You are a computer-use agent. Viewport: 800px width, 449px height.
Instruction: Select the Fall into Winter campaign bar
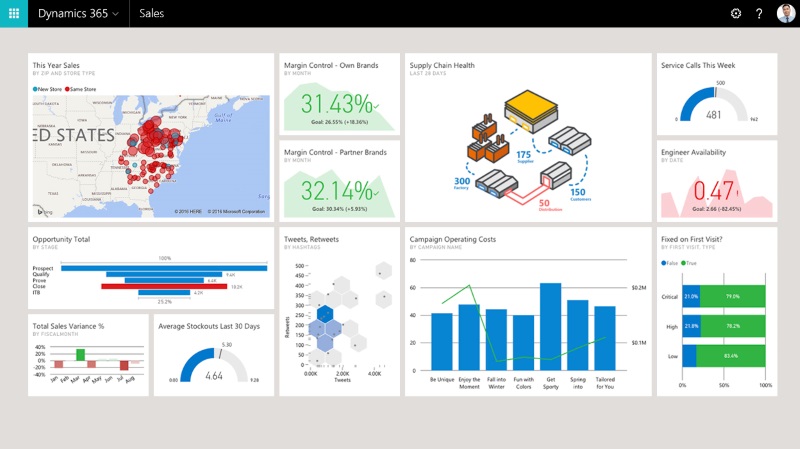tap(496, 340)
